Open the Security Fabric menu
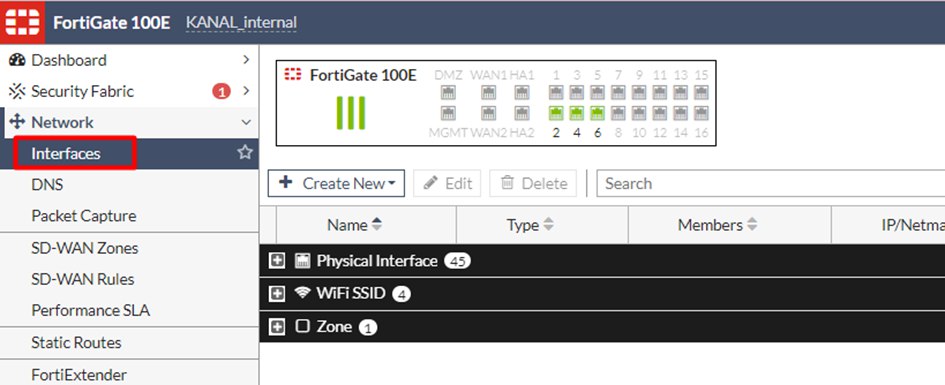The image size is (945, 385). [82, 92]
